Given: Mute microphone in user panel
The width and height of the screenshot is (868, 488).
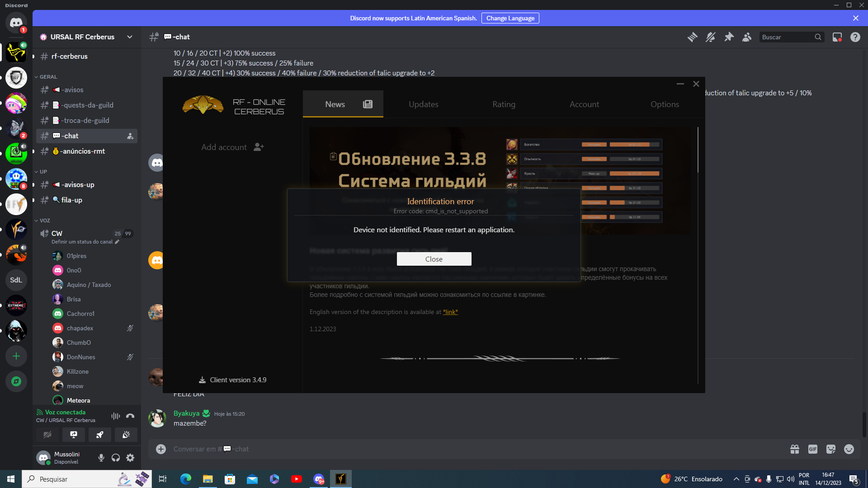Looking at the screenshot, I should 101,458.
